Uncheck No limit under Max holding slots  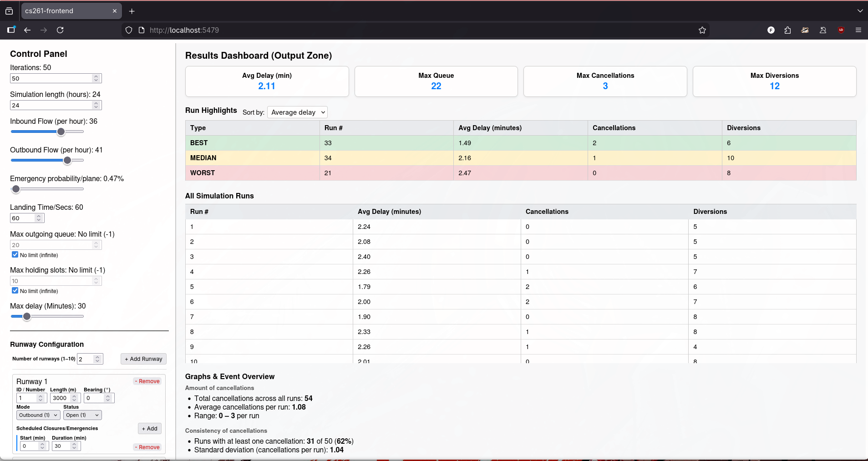pyautogui.click(x=15, y=291)
